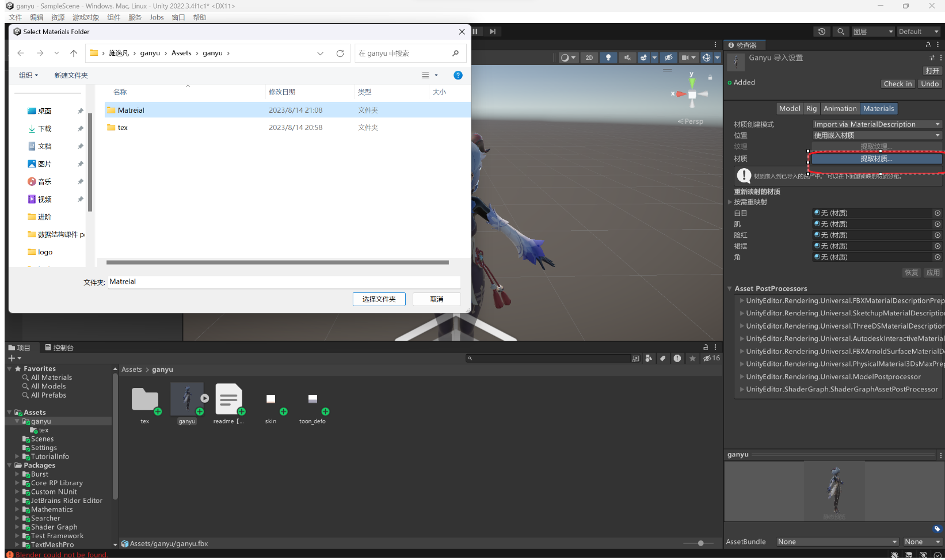This screenshot has height=560, width=945.
Task: Open material creation mode dropdown
Action: point(877,124)
